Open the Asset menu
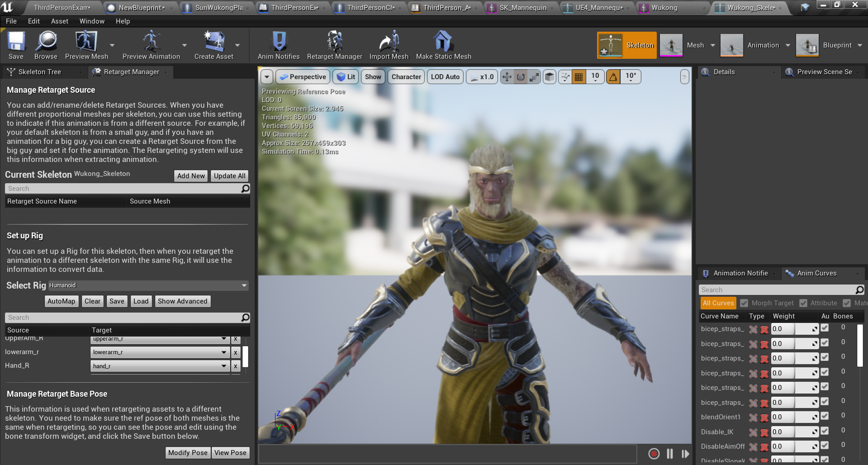The width and height of the screenshot is (868, 465). pos(60,21)
